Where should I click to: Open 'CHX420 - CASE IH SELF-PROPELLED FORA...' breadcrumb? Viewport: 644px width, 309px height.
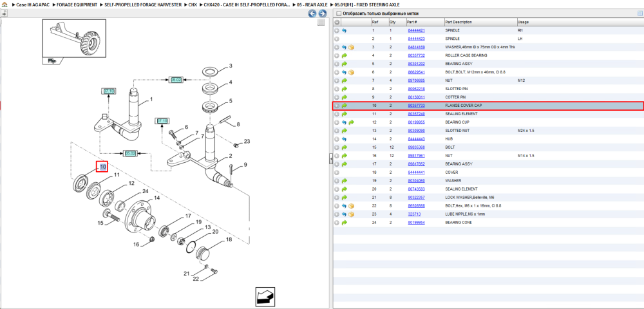pyautogui.click(x=247, y=5)
